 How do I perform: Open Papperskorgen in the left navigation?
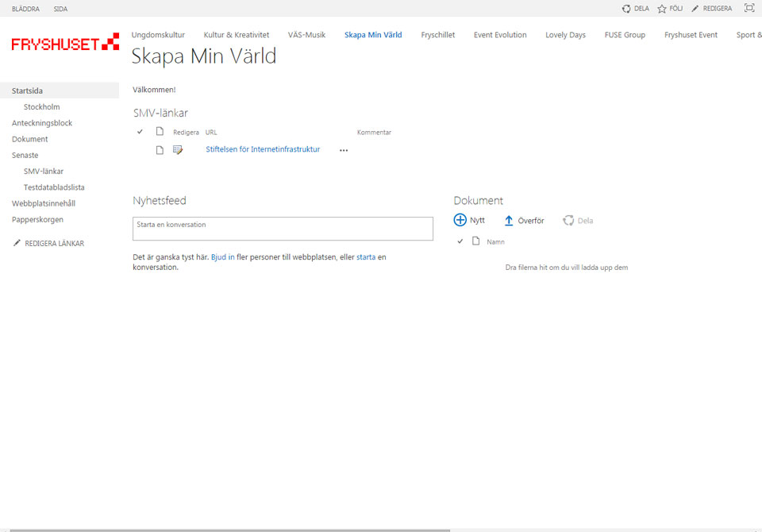pyautogui.click(x=37, y=219)
